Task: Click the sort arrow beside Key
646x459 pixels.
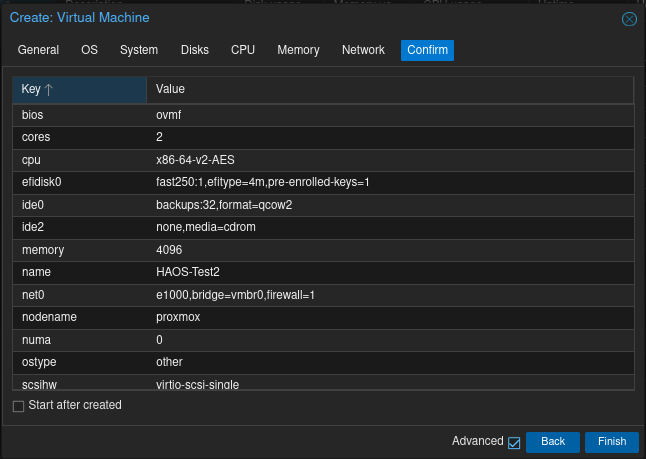Action: [49, 89]
